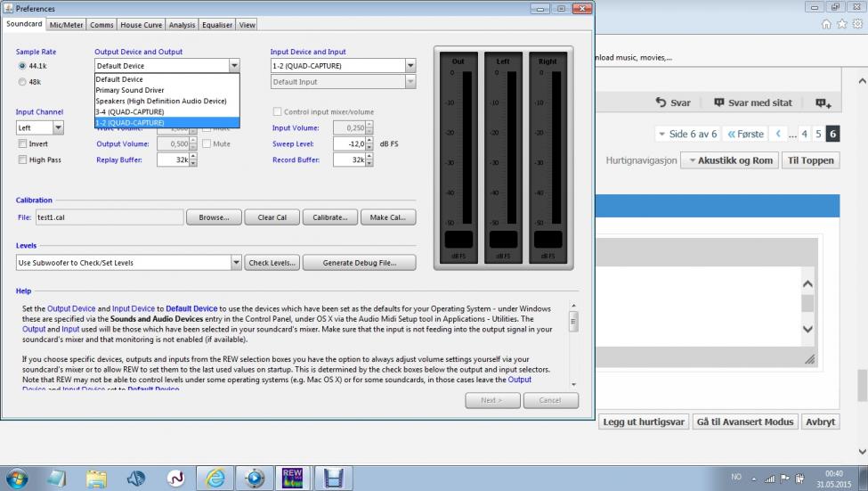
Task: Click the Action Center flag tray icon
Action: [x=785, y=479]
